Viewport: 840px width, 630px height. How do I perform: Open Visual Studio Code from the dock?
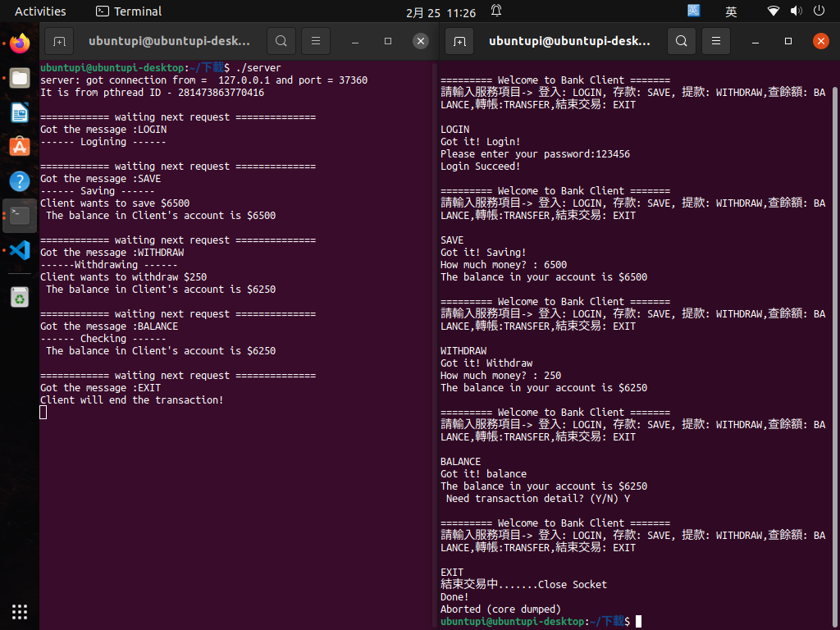pyautogui.click(x=20, y=251)
